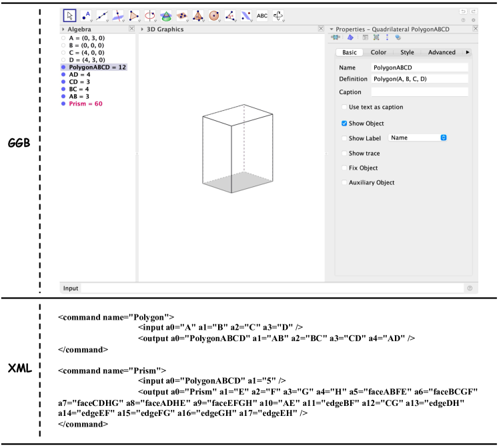Pick the Pyramid solid tool
Image resolution: width=499 pixels, height=448 pixels.
pyautogui.click(x=198, y=15)
